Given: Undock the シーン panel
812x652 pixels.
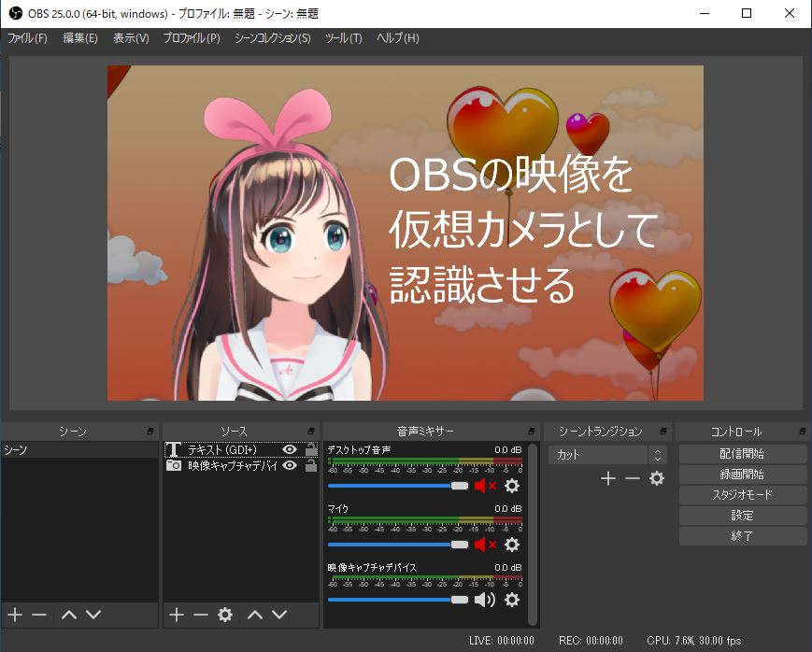Looking at the screenshot, I should tap(150, 431).
